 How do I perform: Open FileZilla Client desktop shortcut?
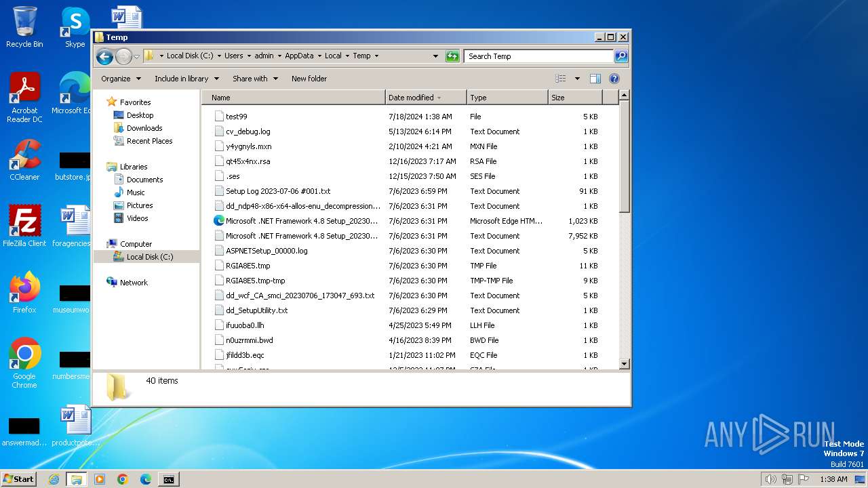click(x=24, y=226)
